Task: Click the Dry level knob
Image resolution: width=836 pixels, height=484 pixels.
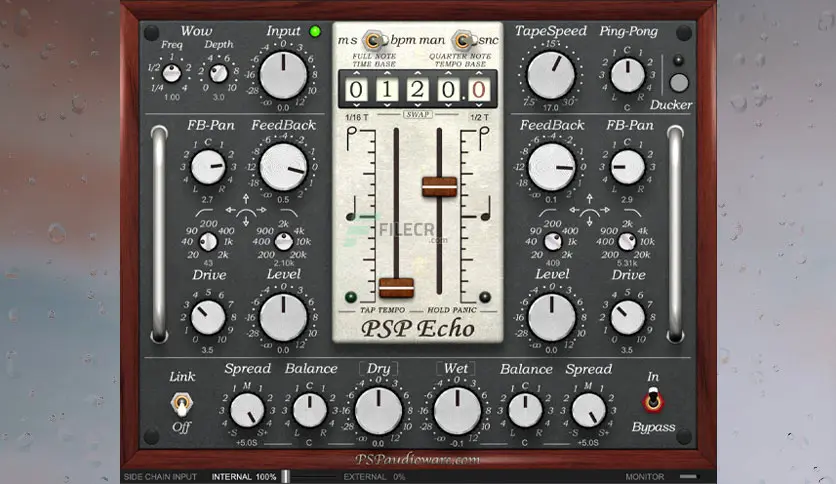Action: click(378, 410)
